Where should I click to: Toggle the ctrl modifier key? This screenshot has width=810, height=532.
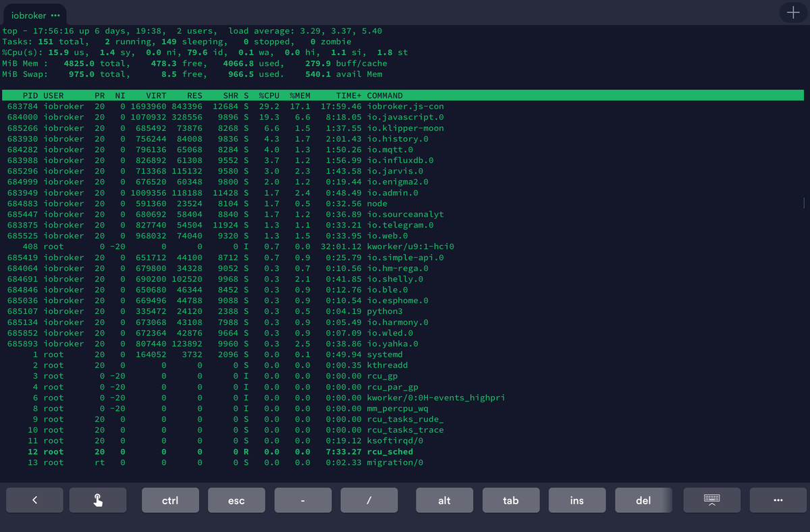(170, 500)
